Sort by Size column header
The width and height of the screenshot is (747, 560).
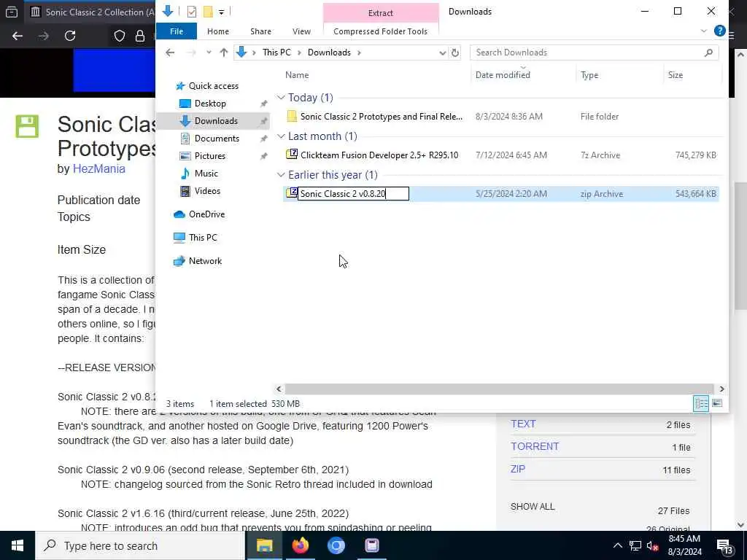675,75
